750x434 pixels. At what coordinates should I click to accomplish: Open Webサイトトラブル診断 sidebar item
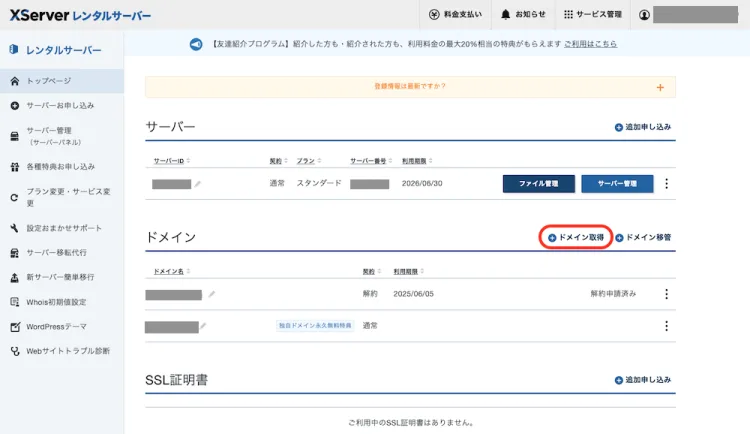point(62,351)
